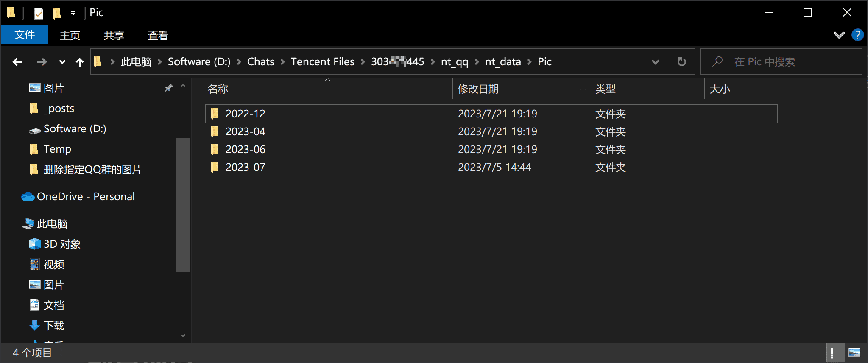
Task: Sort by 修改日期 column header
Action: point(478,89)
